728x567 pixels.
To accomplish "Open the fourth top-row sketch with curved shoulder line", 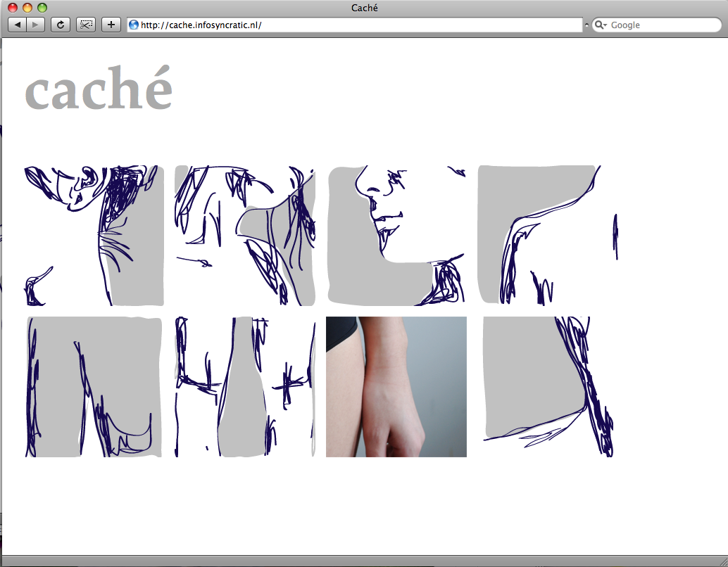I will coord(547,236).
